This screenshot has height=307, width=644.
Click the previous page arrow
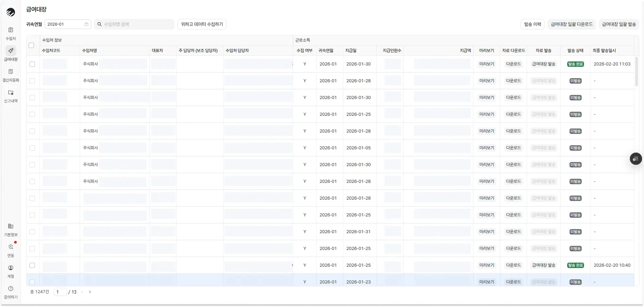click(x=82, y=292)
